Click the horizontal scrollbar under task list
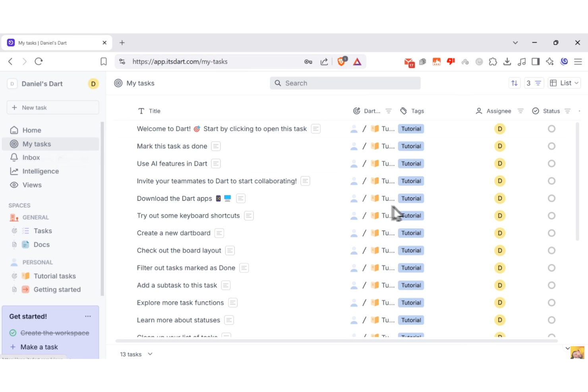 (x=337, y=341)
